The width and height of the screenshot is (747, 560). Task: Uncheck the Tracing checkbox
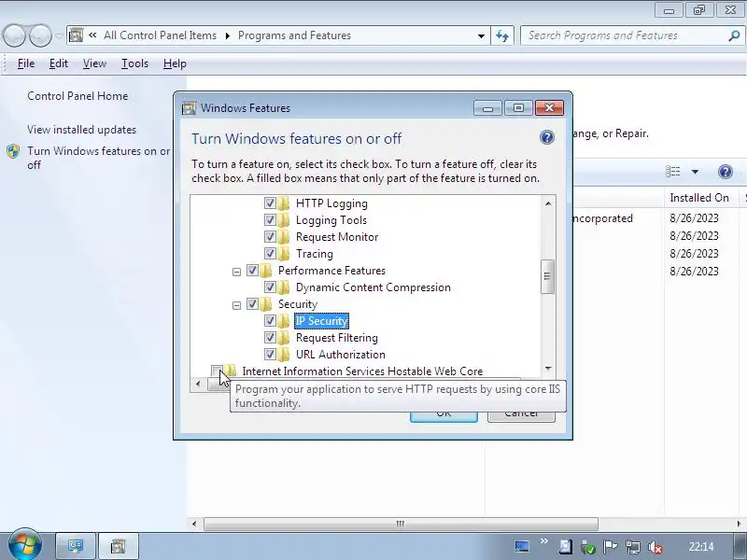270,253
